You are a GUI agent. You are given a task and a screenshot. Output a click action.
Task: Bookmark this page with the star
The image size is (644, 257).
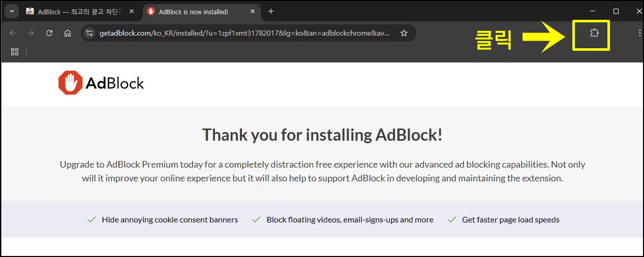tap(404, 33)
